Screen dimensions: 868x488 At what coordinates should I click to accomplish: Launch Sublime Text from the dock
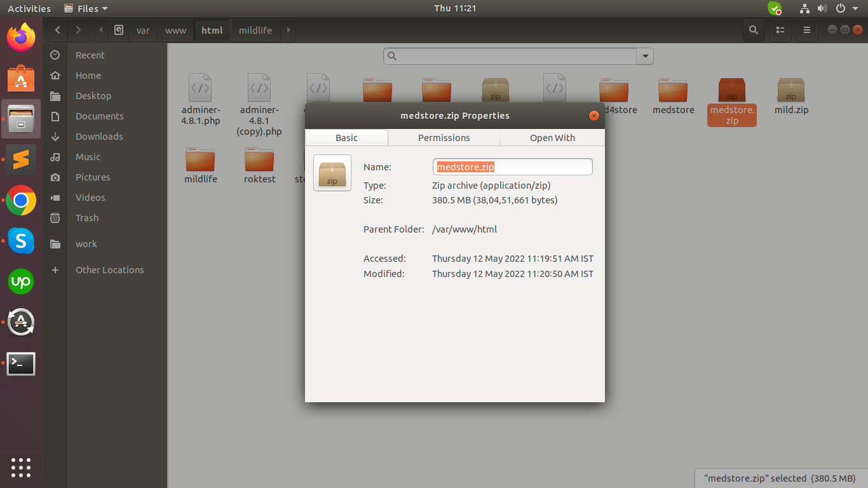point(21,159)
